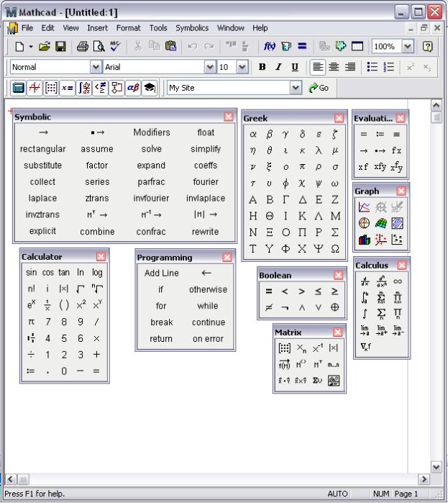448x503 pixels.
Task: Open the Graph toolbar button
Action: pos(35,88)
